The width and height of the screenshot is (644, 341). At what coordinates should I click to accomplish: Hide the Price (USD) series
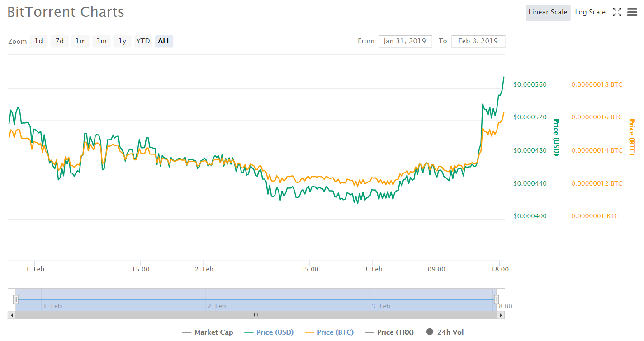point(269,332)
